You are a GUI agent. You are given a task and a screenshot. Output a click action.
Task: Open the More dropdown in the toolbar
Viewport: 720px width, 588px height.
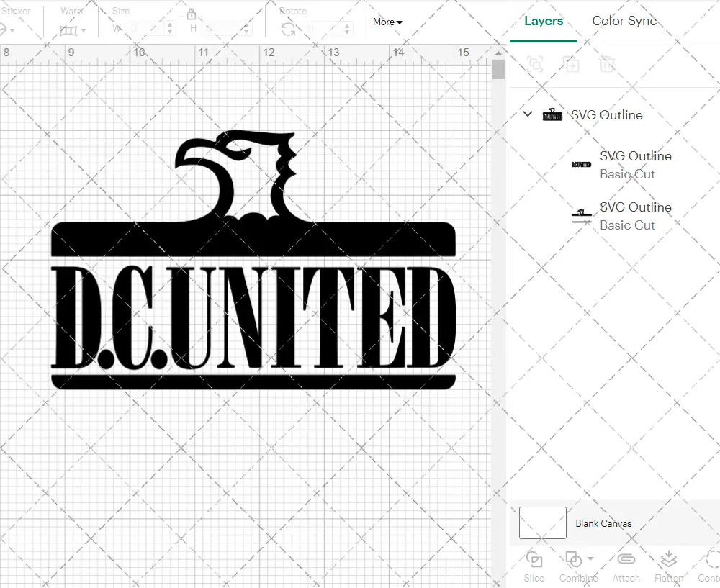(x=387, y=22)
